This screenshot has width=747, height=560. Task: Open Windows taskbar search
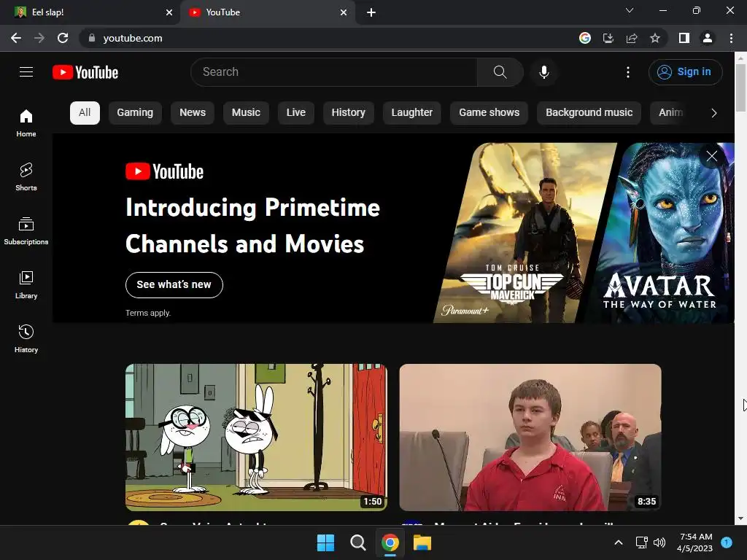tap(357, 542)
